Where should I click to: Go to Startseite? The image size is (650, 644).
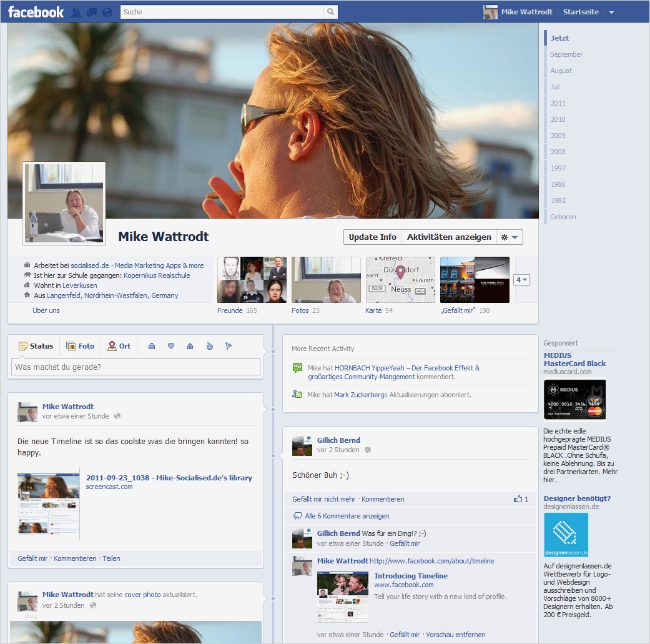(x=580, y=12)
